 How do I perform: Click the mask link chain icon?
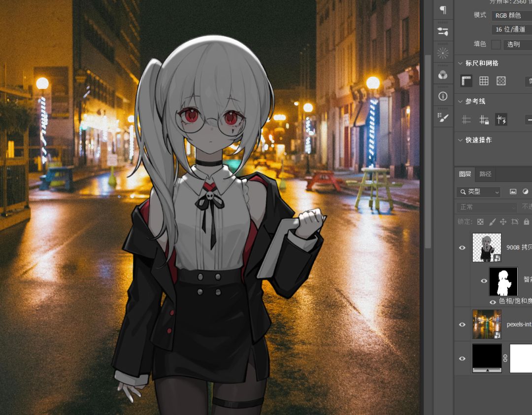coord(505,358)
